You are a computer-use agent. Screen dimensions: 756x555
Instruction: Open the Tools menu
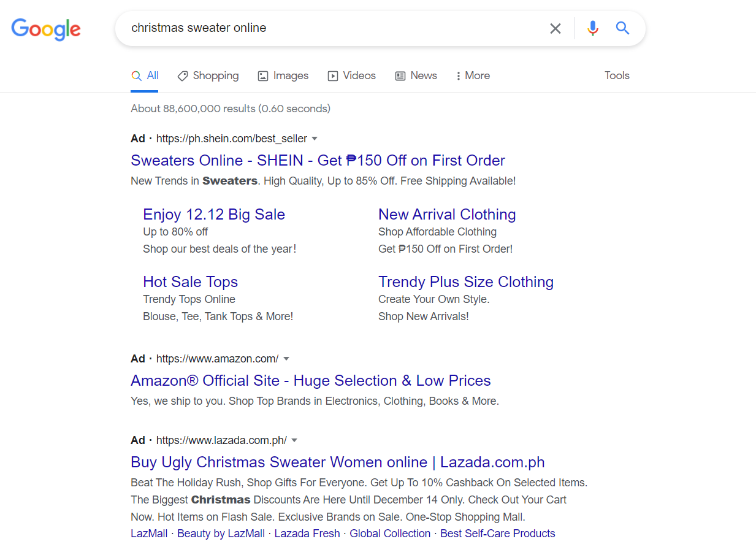(x=616, y=75)
